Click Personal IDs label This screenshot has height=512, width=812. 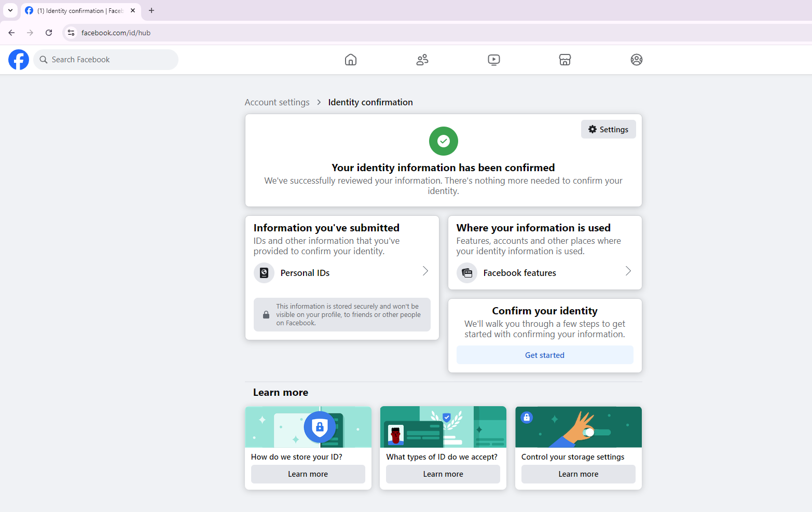pos(305,273)
